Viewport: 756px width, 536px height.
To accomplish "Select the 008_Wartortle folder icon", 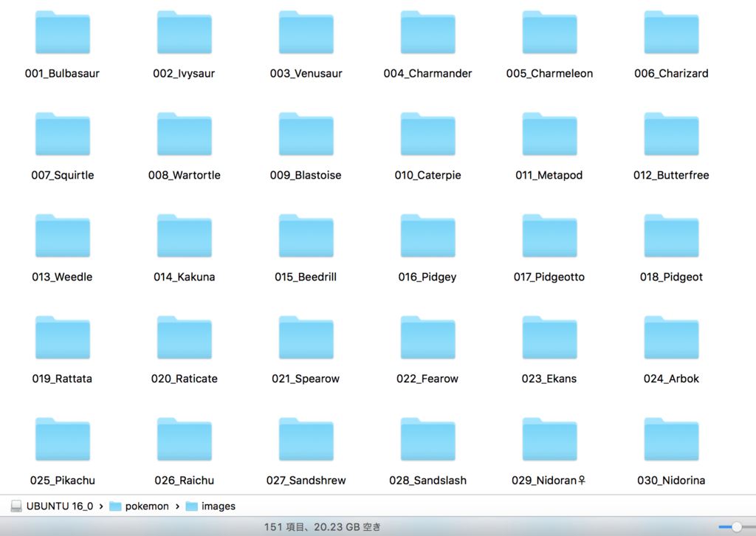I will (x=184, y=134).
